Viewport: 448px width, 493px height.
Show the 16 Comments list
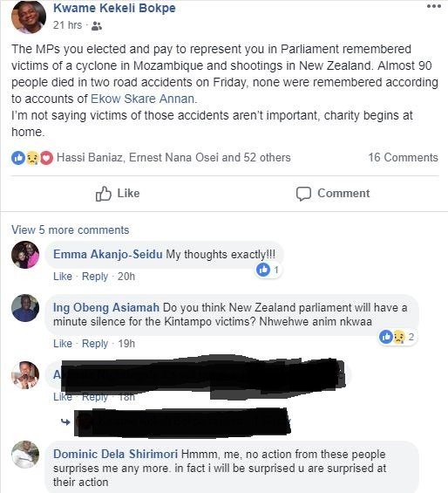click(403, 158)
